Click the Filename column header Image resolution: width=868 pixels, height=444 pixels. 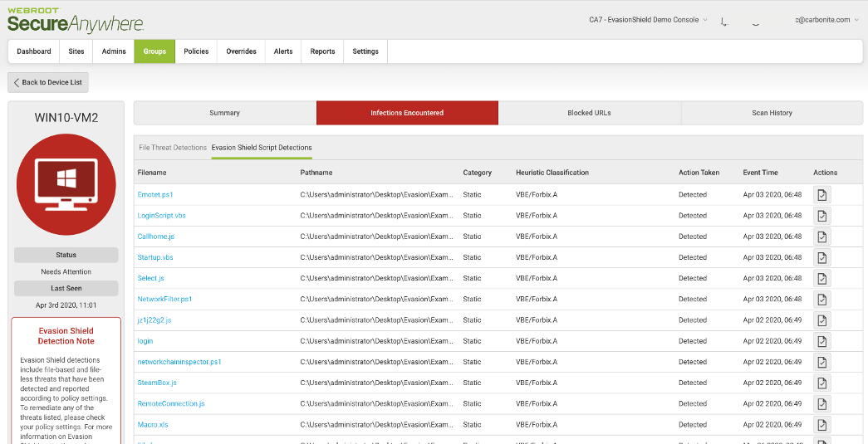pos(152,173)
